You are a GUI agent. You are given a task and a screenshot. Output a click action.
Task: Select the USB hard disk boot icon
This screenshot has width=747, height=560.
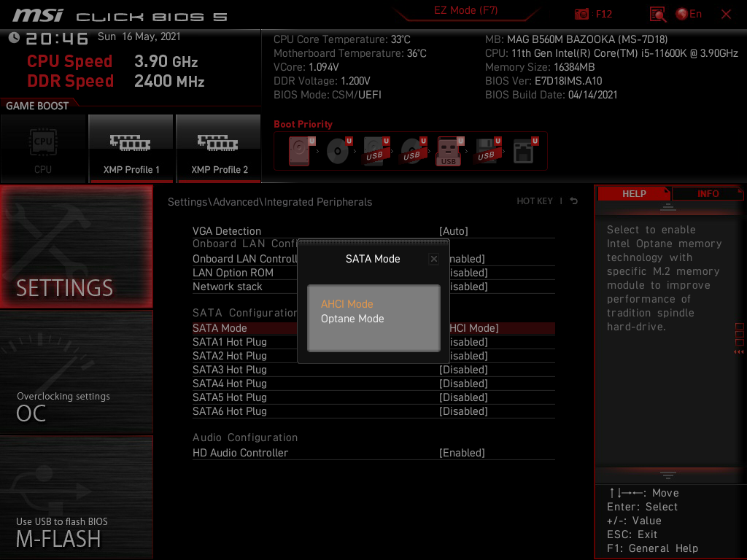click(376, 150)
